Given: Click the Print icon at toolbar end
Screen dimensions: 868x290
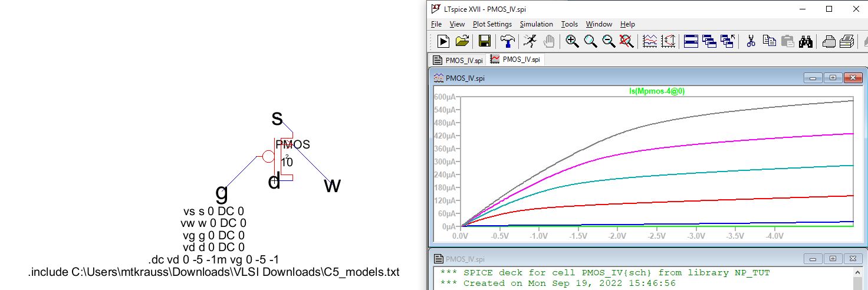Looking at the screenshot, I should pos(847,41).
